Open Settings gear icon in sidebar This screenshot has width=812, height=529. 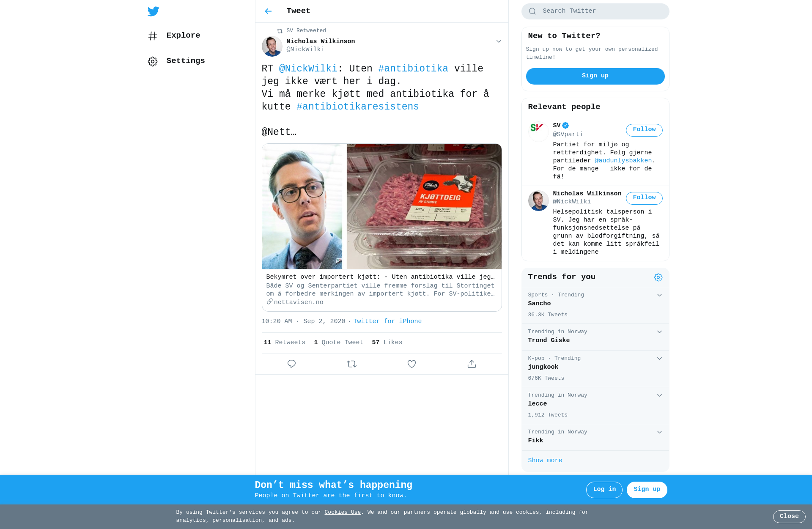click(x=153, y=61)
